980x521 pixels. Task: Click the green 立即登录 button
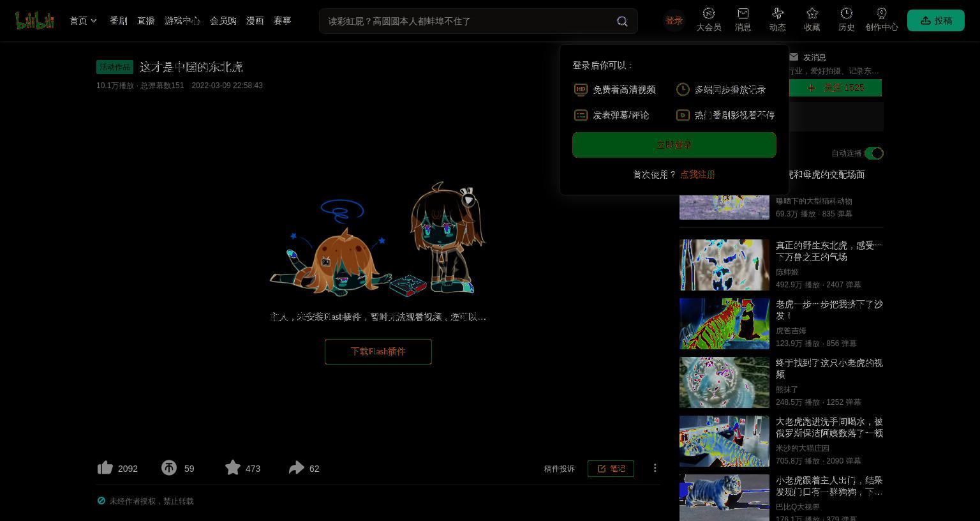[674, 145]
